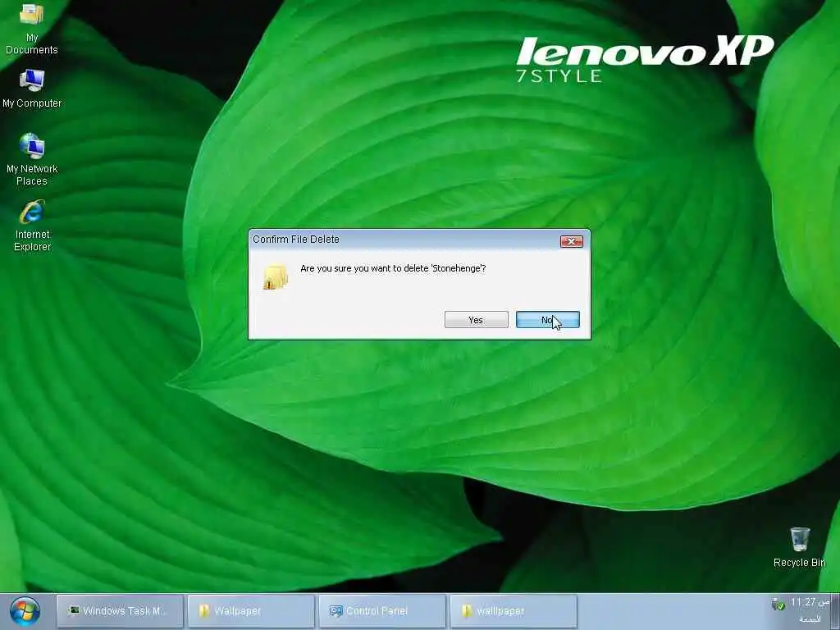Confirm deletion with Yes button
The height and width of the screenshot is (630, 840).
point(477,320)
